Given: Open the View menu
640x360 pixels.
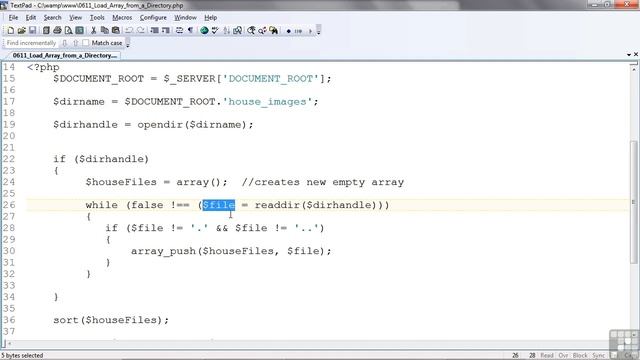Looking at the screenshot, I should tap(75, 18).
